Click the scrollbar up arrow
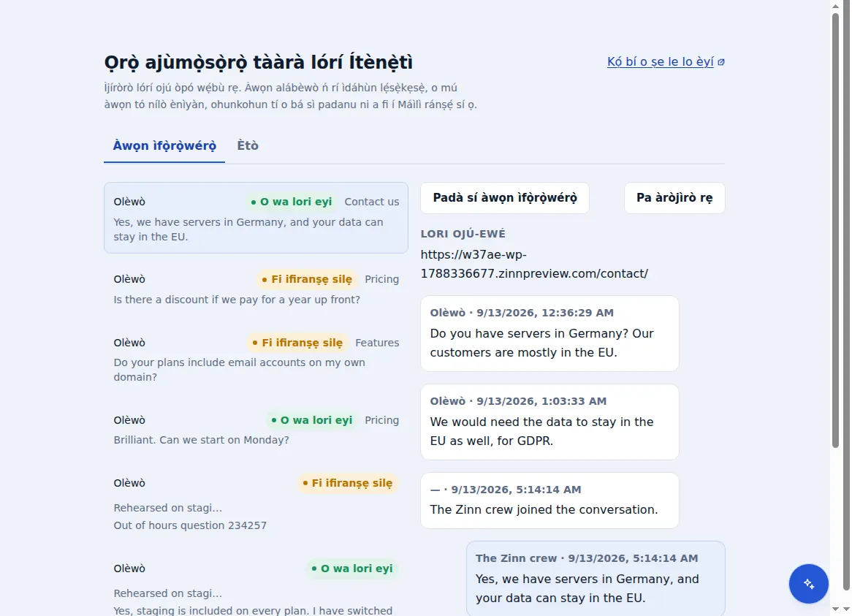The image size is (852, 616). point(836,5)
